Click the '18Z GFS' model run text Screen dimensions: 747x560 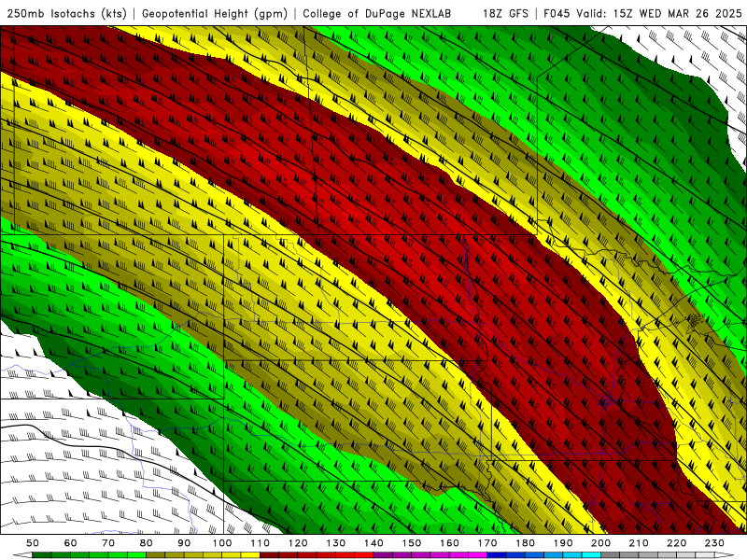tap(505, 14)
